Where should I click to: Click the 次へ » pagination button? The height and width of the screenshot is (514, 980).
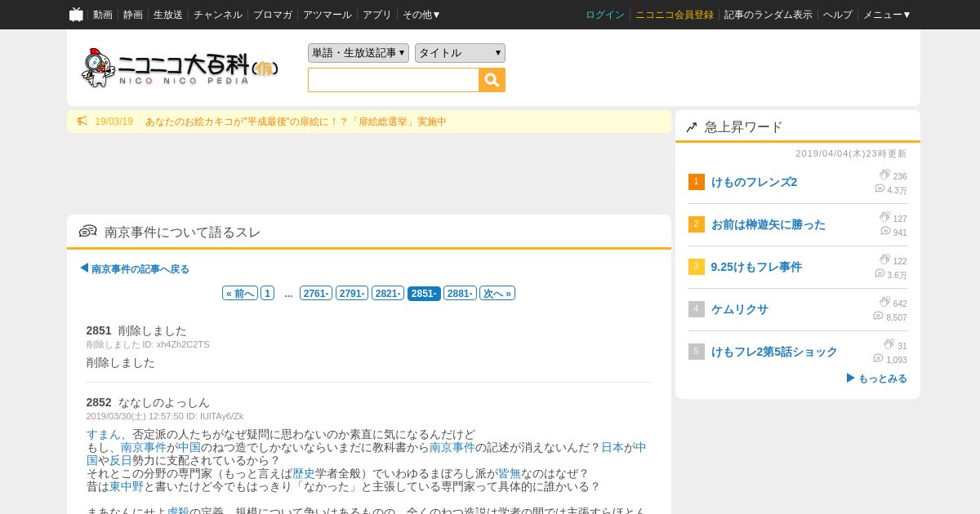[497, 294]
